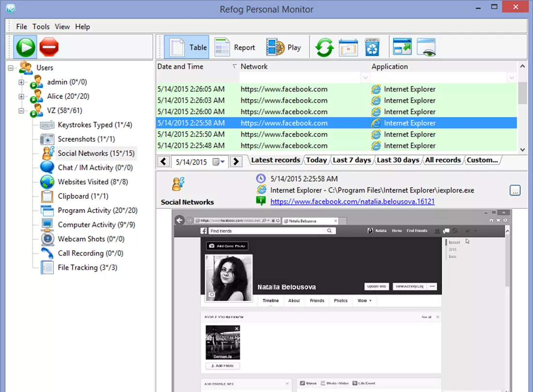Select the Websites Visited globe icon

coord(47,182)
